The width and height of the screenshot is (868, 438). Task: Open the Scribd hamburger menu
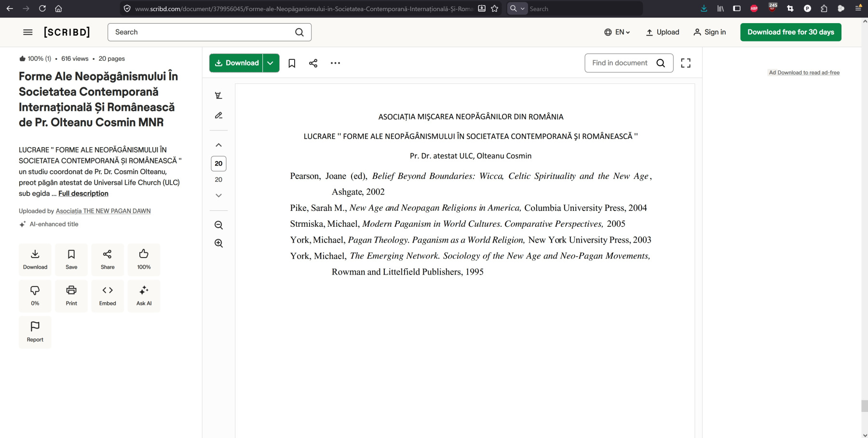28,32
